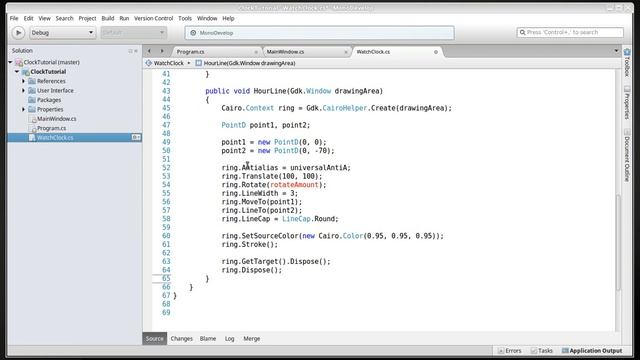Open the Default runtime dropdown
Screen dimensions: 640x360
click(x=133, y=33)
